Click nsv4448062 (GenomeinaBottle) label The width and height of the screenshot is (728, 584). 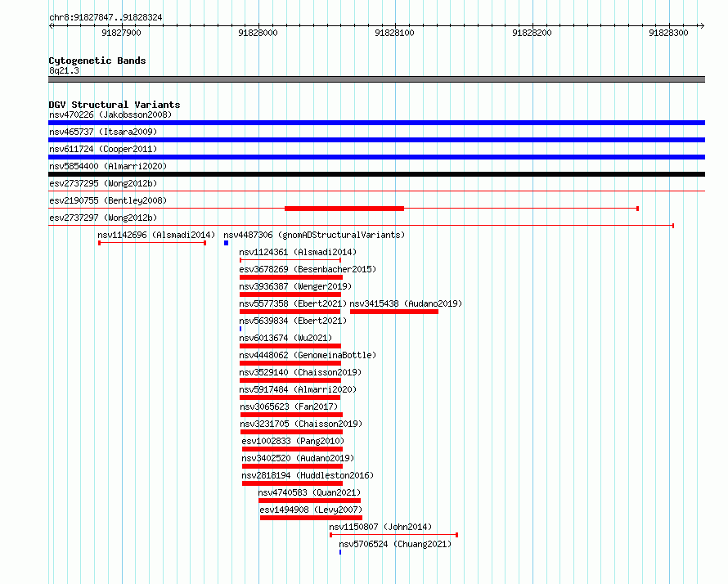point(308,355)
